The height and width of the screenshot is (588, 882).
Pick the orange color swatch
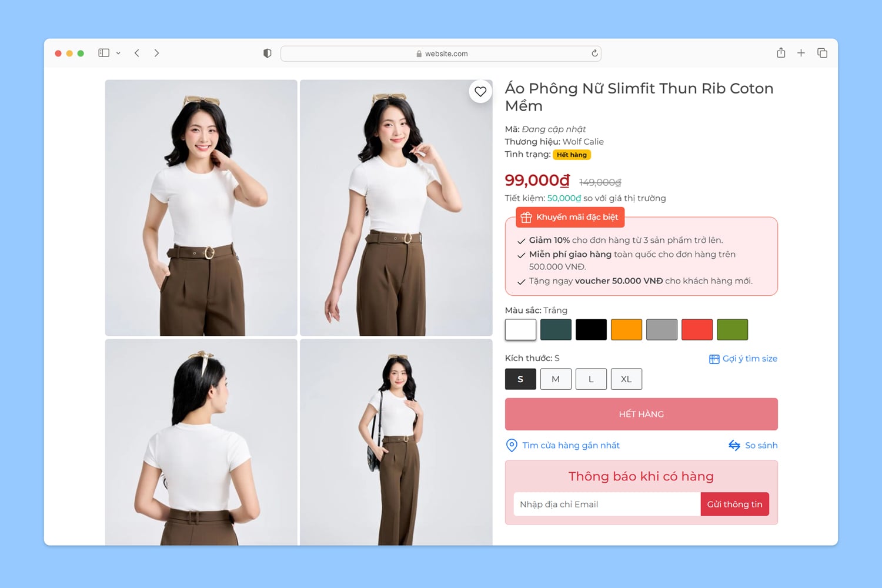point(626,330)
